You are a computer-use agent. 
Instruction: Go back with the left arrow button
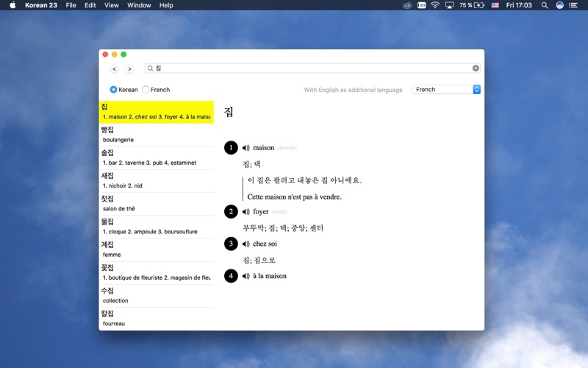tap(115, 68)
